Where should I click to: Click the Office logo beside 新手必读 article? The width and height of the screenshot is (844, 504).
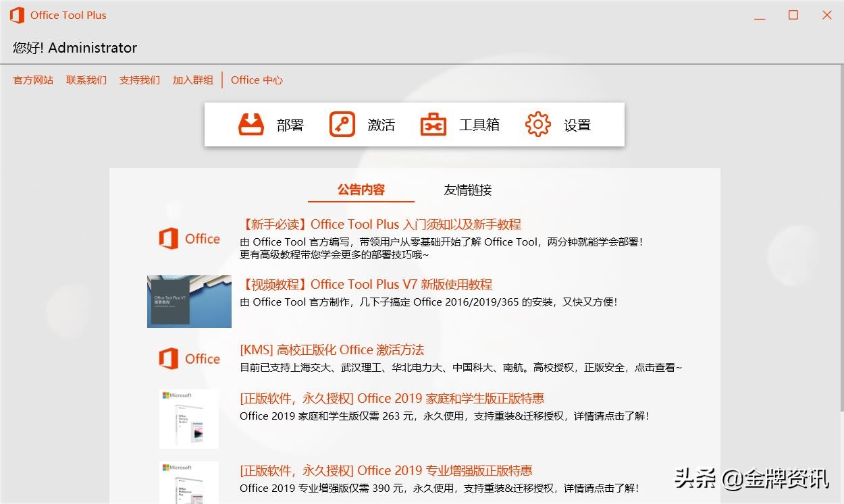189,239
